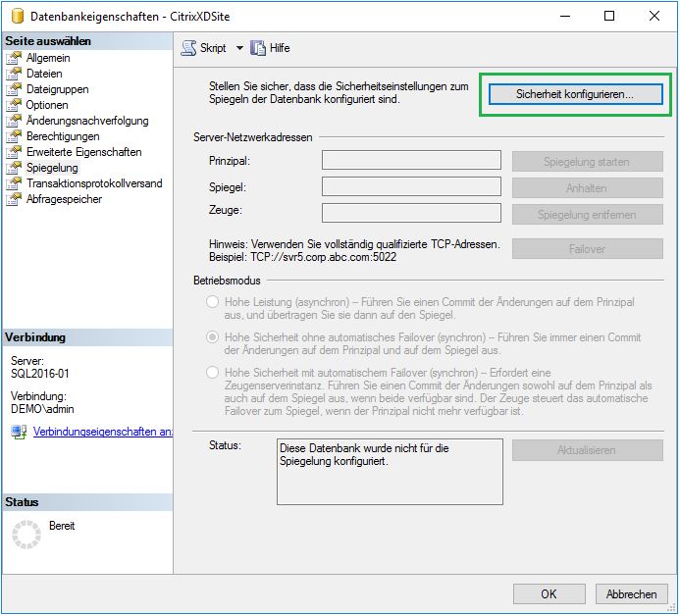Click the Dateien page icon
Image resolution: width=680 pixels, height=616 pixels.
(x=14, y=74)
